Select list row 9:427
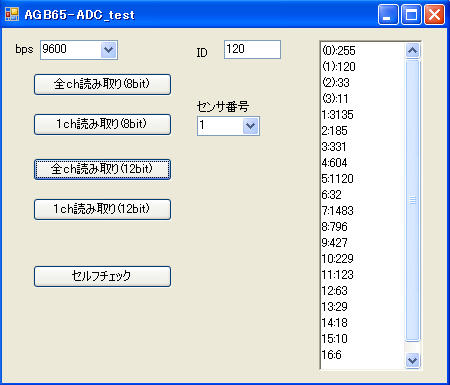 pyautogui.click(x=363, y=243)
